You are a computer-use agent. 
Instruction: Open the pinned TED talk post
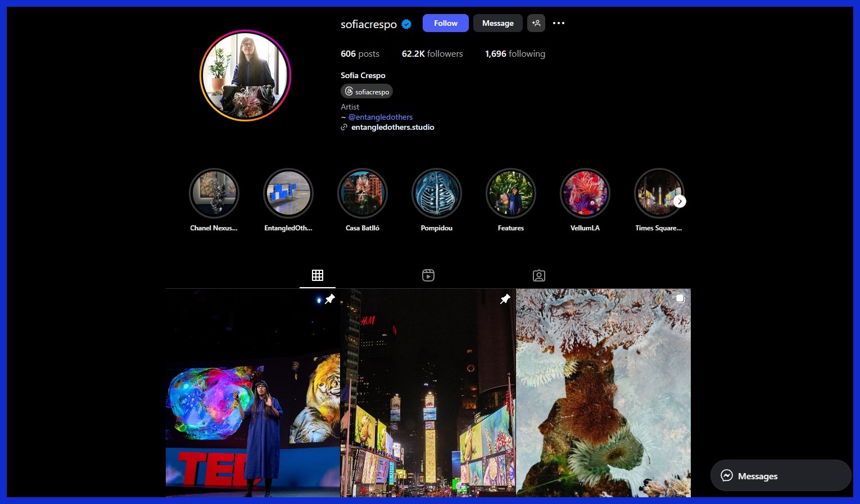click(x=252, y=393)
